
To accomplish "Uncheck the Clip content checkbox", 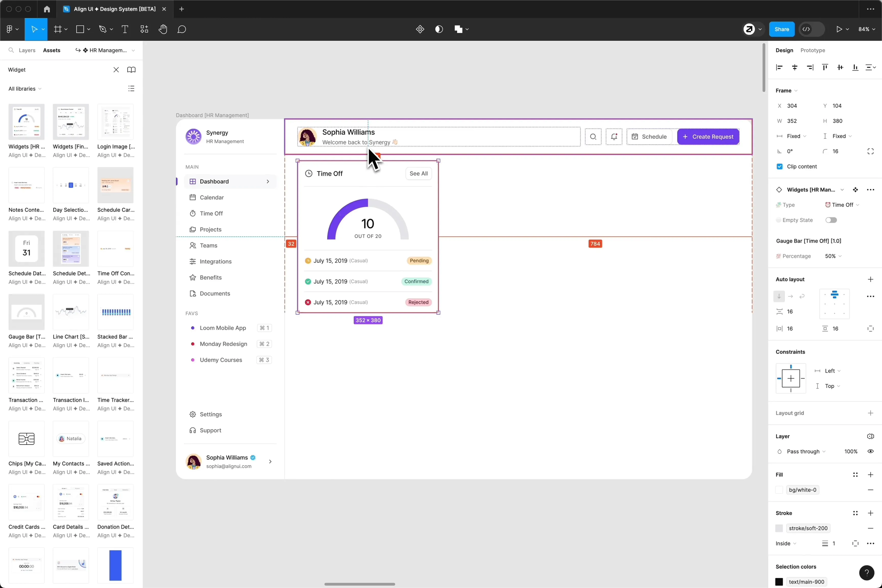I will pyautogui.click(x=780, y=166).
